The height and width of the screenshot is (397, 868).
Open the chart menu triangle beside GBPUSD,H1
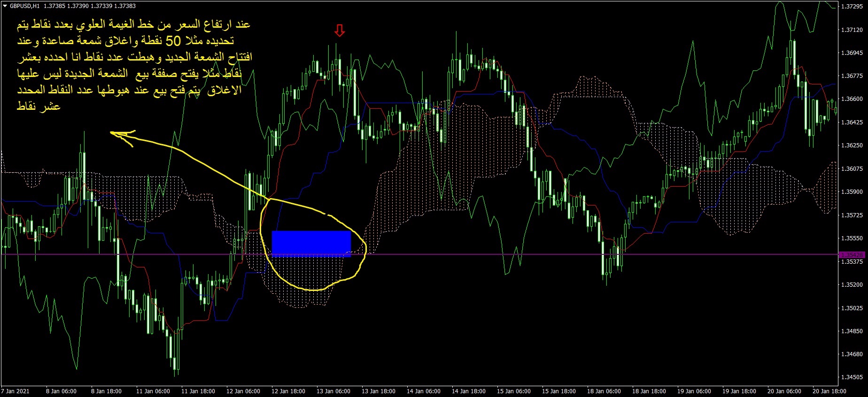(5, 6)
